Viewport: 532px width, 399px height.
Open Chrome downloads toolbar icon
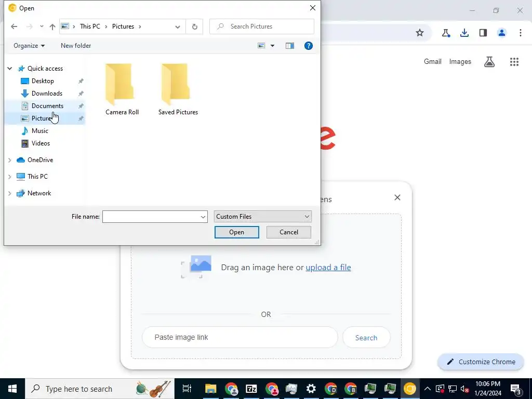click(464, 33)
